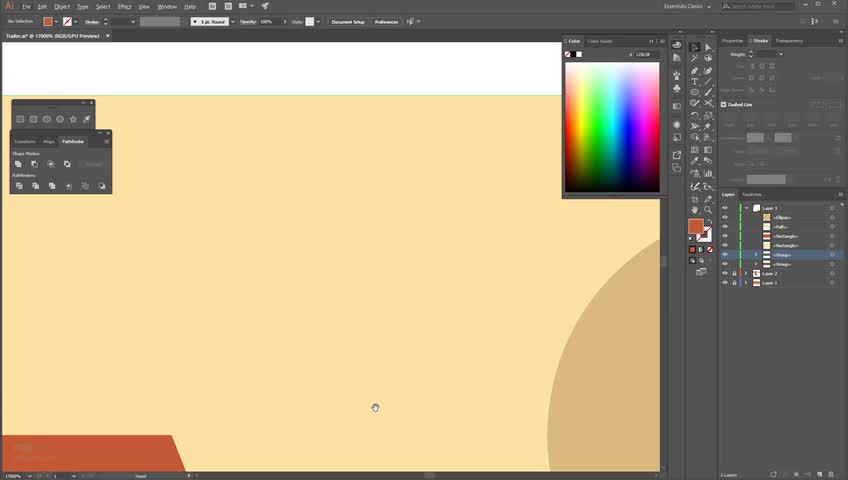Image resolution: width=848 pixels, height=480 pixels.
Task: Collapse Layer 3 in Layers panel
Action: [x=747, y=208]
